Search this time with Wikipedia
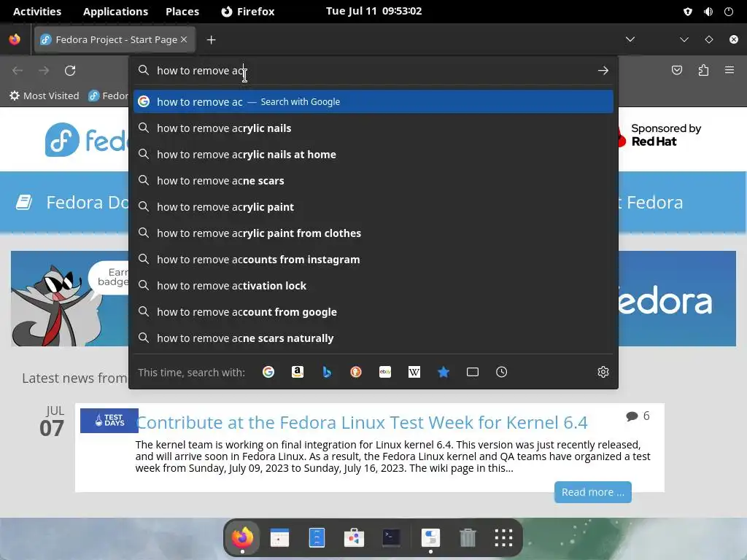 tap(414, 372)
